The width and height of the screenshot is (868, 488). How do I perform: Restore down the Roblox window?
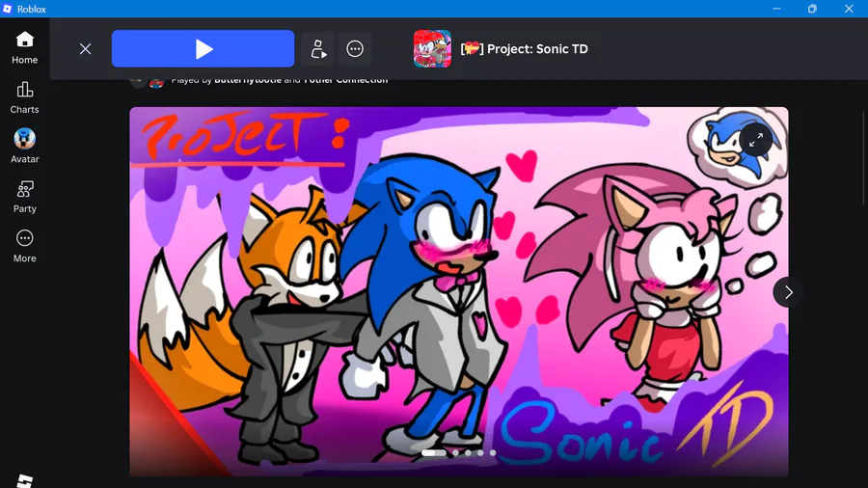point(812,9)
